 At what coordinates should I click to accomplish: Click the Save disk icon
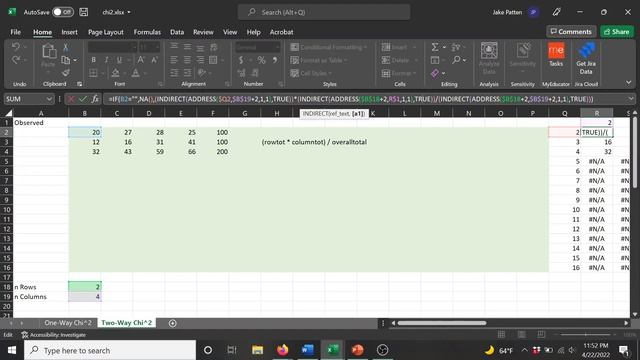tap(84, 12)
